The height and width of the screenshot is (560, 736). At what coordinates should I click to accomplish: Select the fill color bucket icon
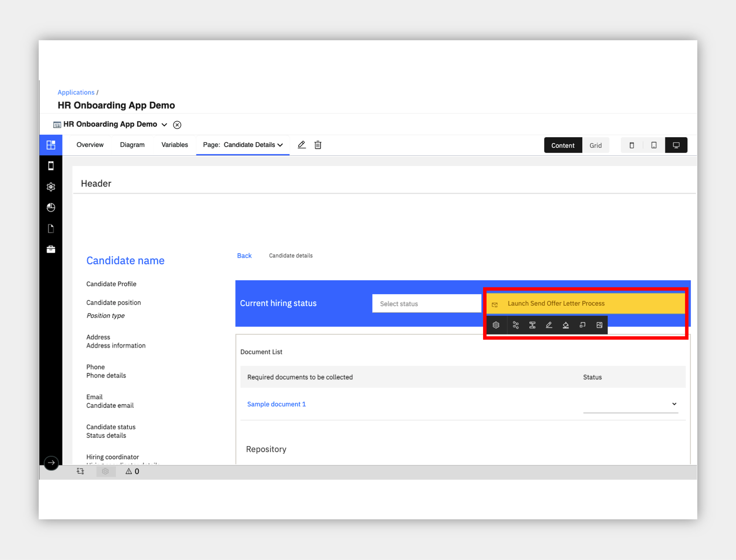pos(566,325)
